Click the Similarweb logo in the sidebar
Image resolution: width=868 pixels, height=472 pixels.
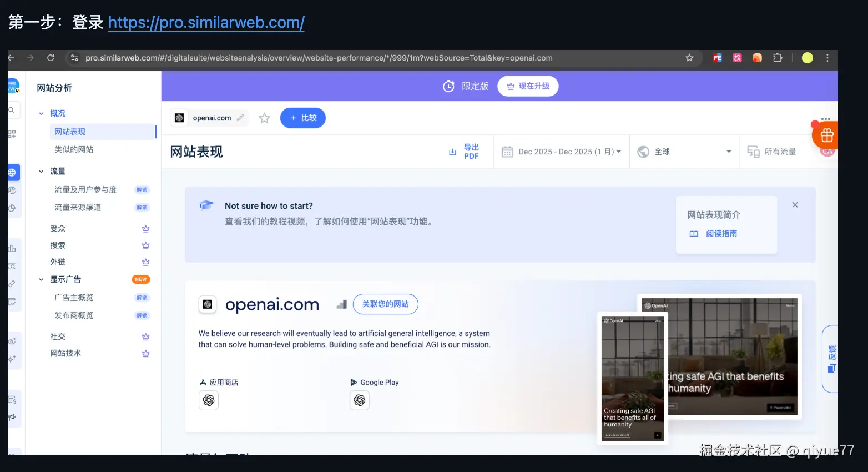pyautogui.click(x=13, y=86)
